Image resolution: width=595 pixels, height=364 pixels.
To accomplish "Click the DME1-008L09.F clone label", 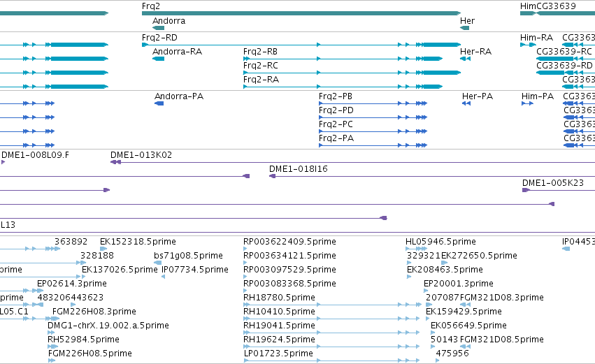I will [x=35, y=155].
